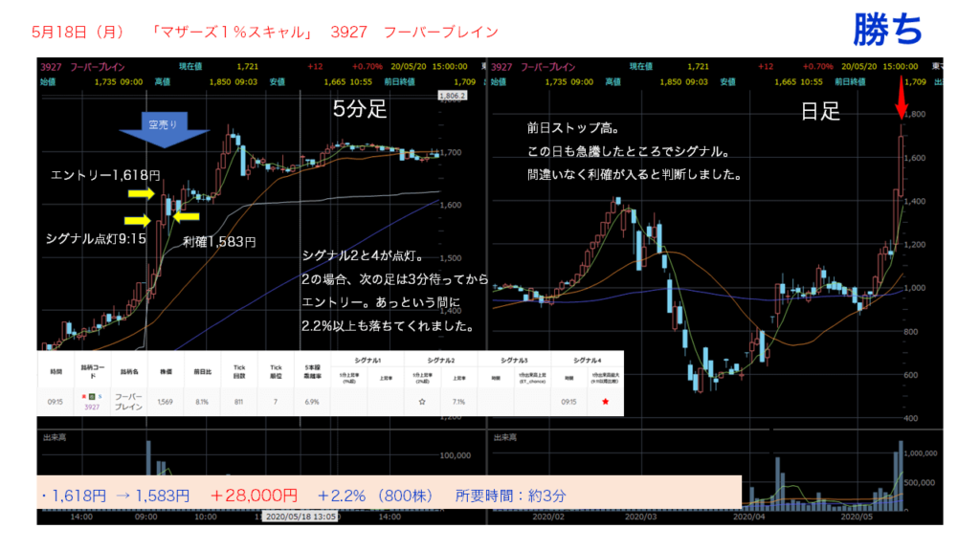Screen dimensions: 980x551
Task: Click the 2020/05/18 13:05 crosshair date label
Action: point(301,516)
